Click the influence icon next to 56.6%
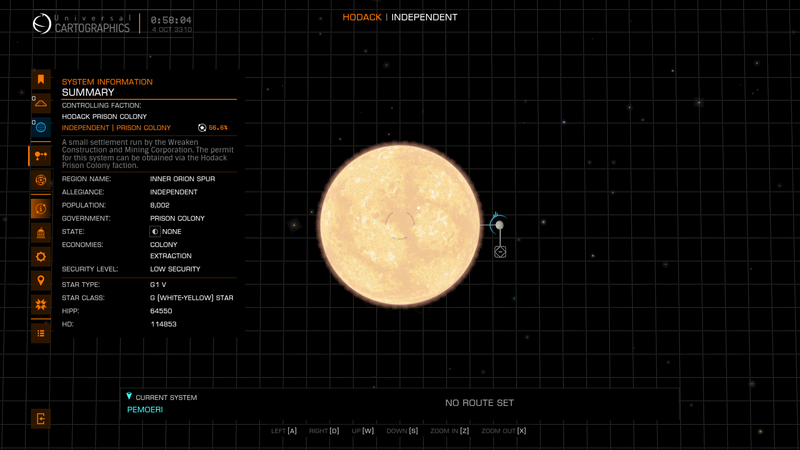 202,128
